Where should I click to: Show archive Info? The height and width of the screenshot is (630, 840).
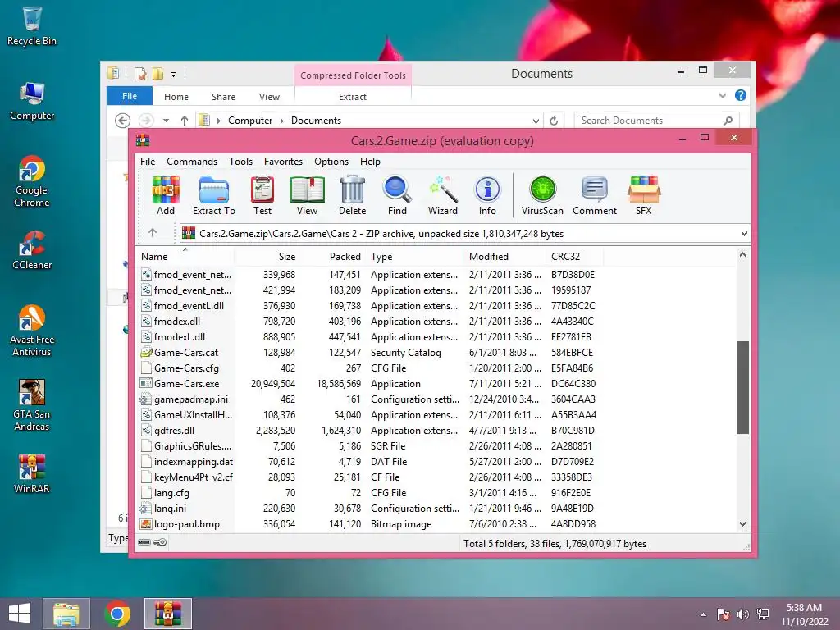coord(487,195)
